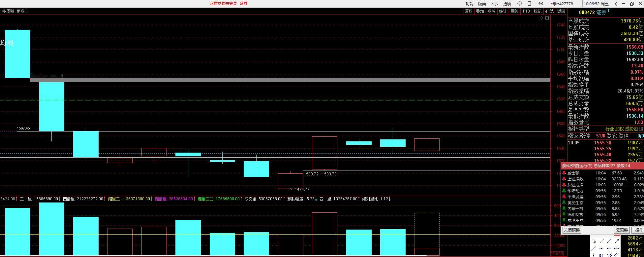Click the 条件预警 alert panel title bar

point(602,166)
